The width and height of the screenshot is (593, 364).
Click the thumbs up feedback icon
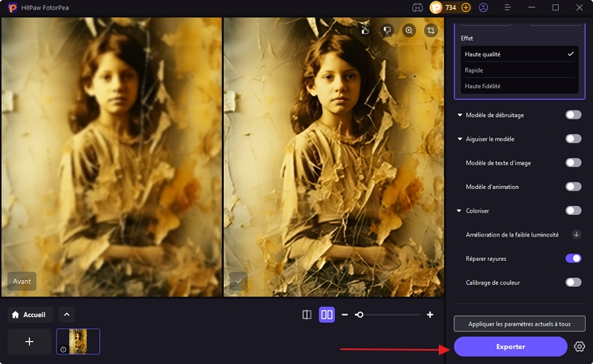tap(365, 30)
